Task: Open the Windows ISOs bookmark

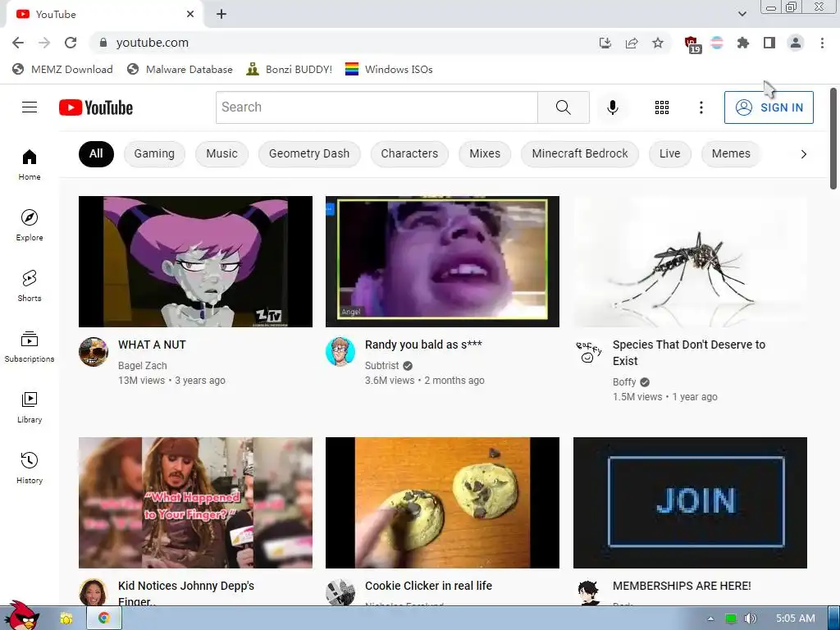Action: click(x=389, y=69)
